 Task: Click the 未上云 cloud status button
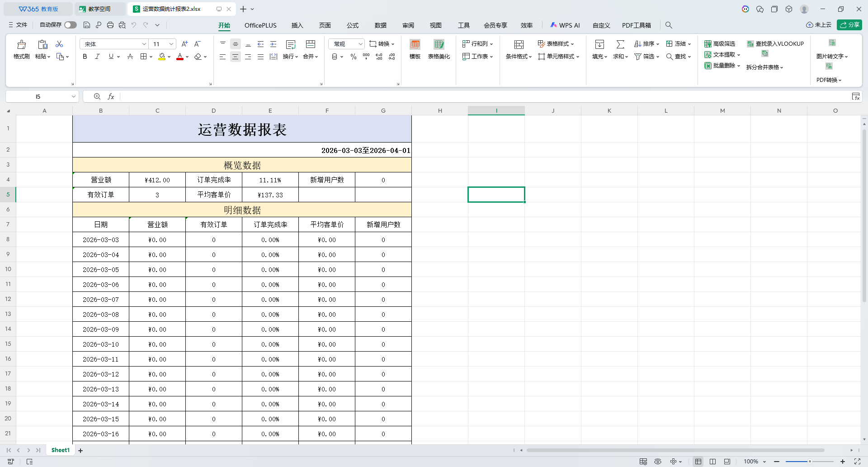[x=819, y=25]
